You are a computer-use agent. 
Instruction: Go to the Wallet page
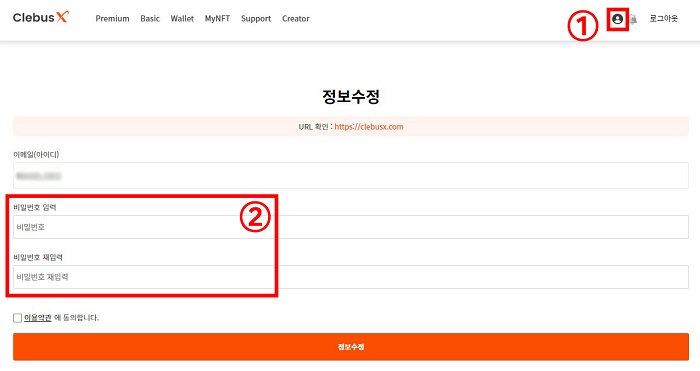coord(182,18)
